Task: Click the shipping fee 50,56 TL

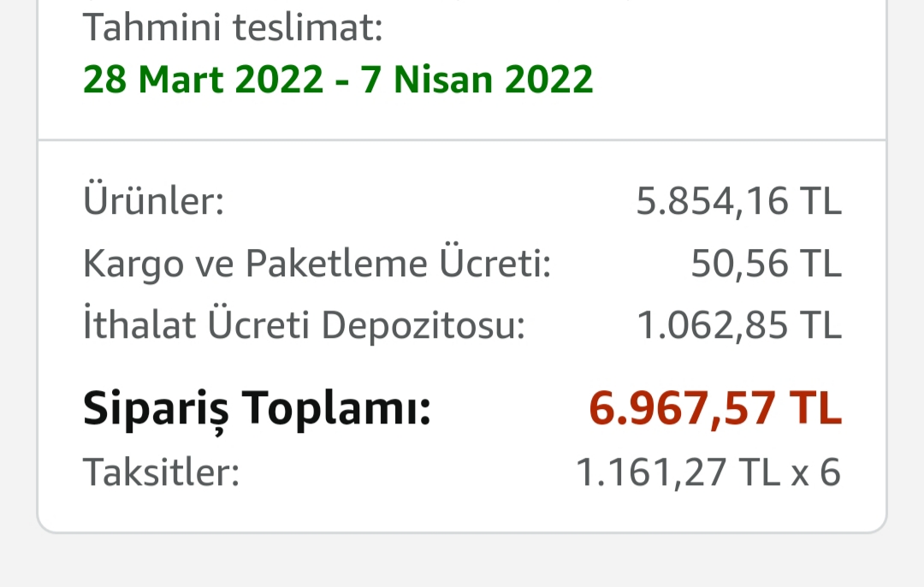Action: click(x=767, y=264)
